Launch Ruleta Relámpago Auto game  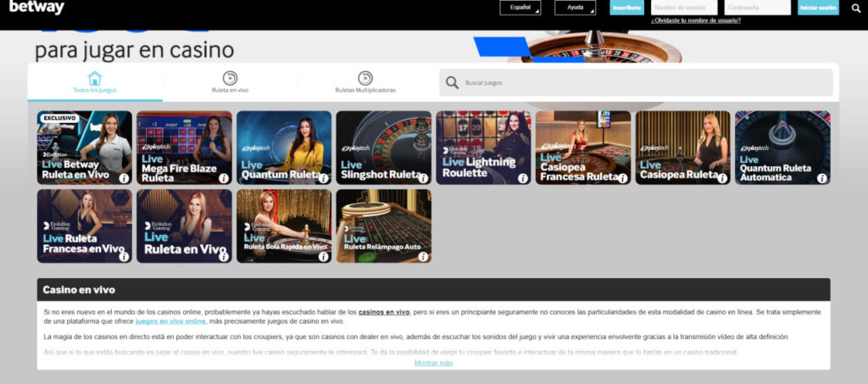click(384, 226)
